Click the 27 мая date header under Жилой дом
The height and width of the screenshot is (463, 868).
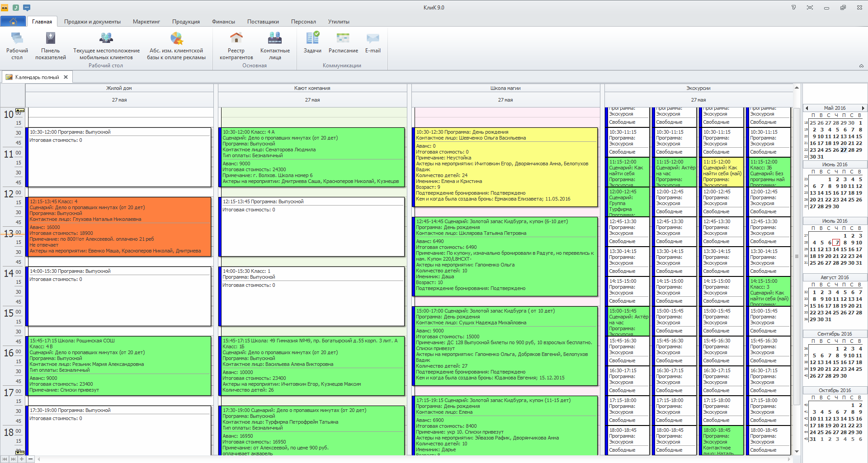[119, 100]
